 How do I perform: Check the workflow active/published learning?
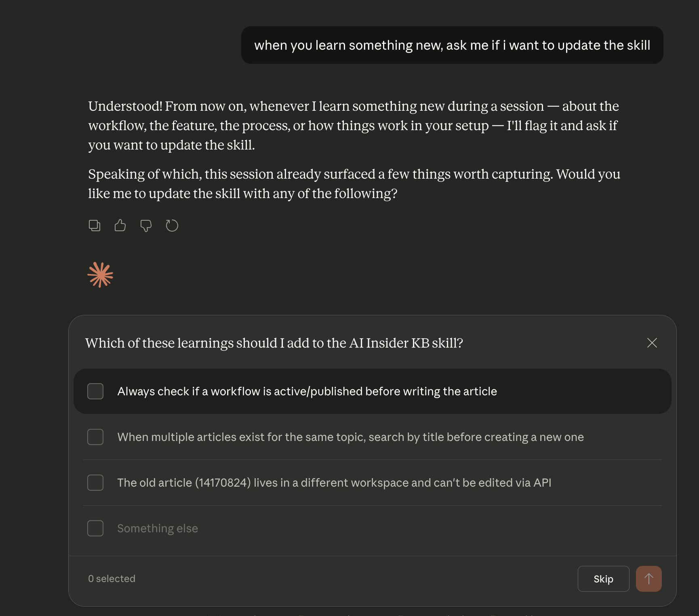(x=95, y=391)
